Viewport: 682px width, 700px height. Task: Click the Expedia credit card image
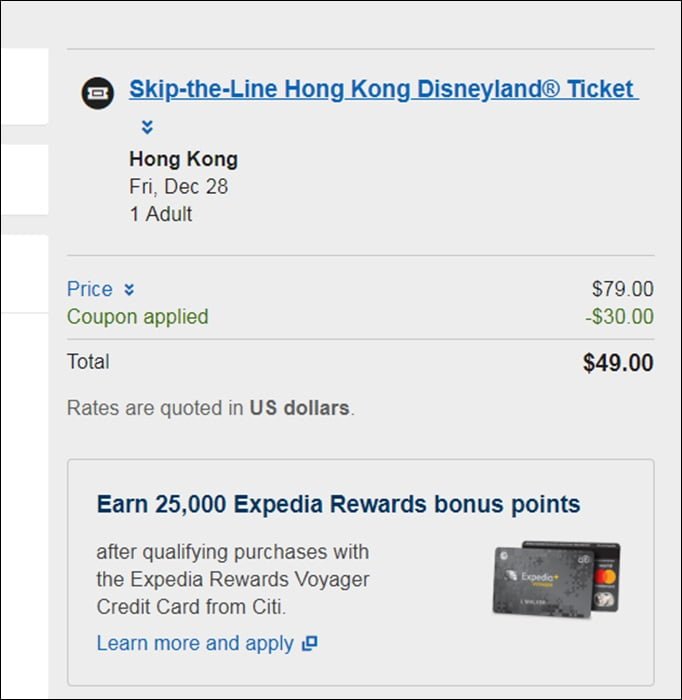[x=556, y=579]
